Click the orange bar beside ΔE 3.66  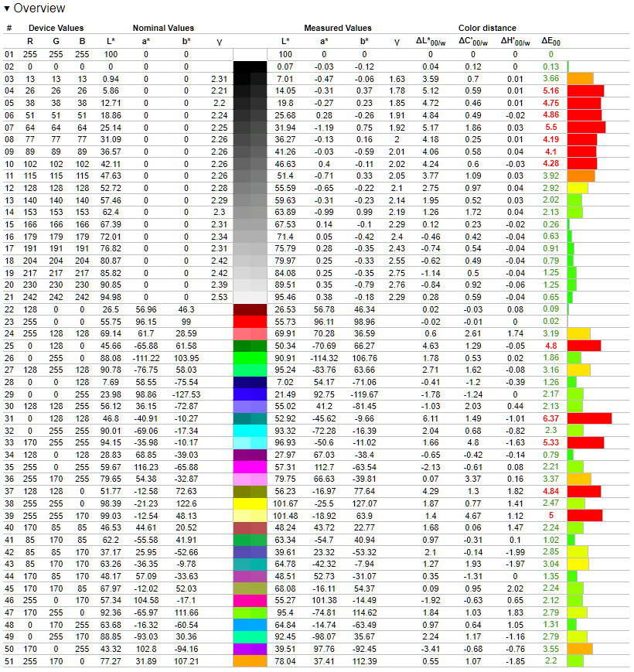pyautogui.click(x=580, y=78)
